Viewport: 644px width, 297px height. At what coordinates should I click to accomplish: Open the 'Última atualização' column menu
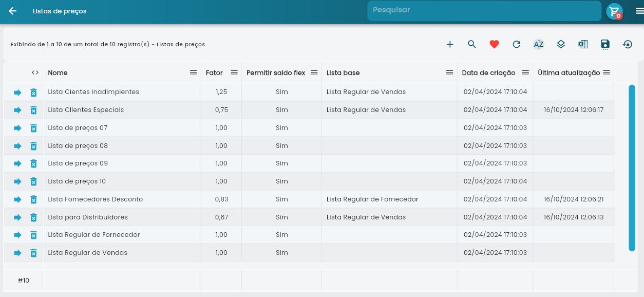(607, 72)
